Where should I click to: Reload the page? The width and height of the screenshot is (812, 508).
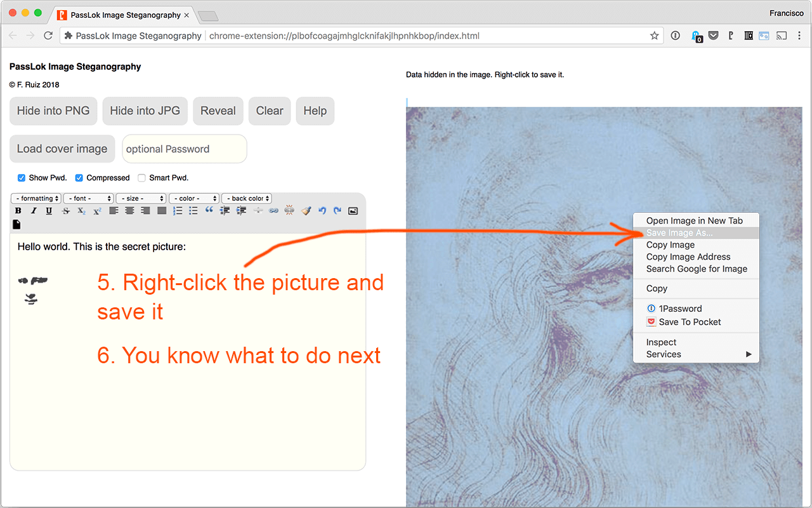(x=48, y=36)
